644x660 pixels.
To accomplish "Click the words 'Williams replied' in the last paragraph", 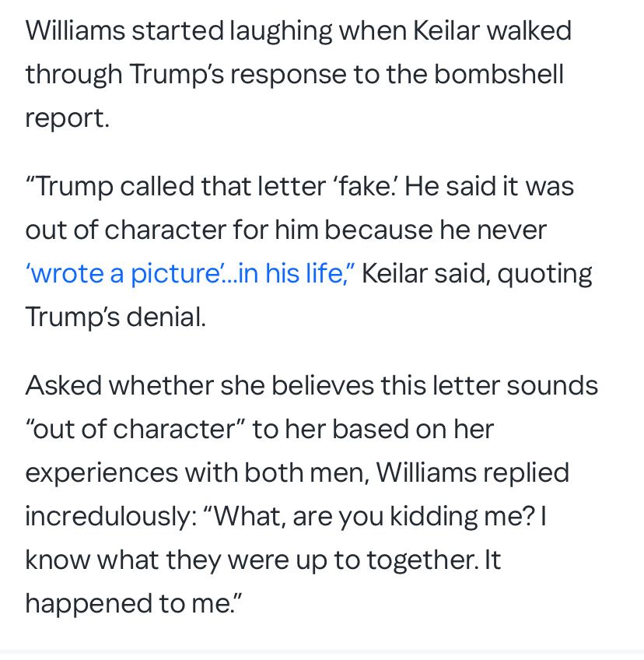I will 472,472.
